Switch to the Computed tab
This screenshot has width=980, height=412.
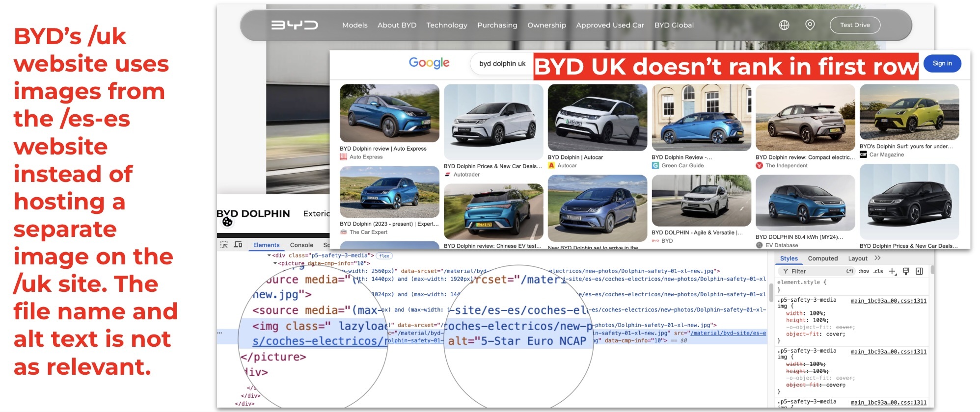click(823, 258)
